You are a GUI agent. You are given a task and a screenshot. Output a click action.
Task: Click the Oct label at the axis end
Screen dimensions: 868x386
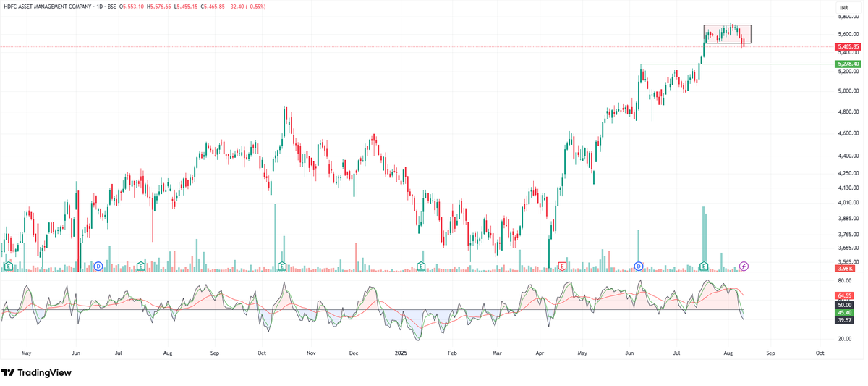coord(820,353)
